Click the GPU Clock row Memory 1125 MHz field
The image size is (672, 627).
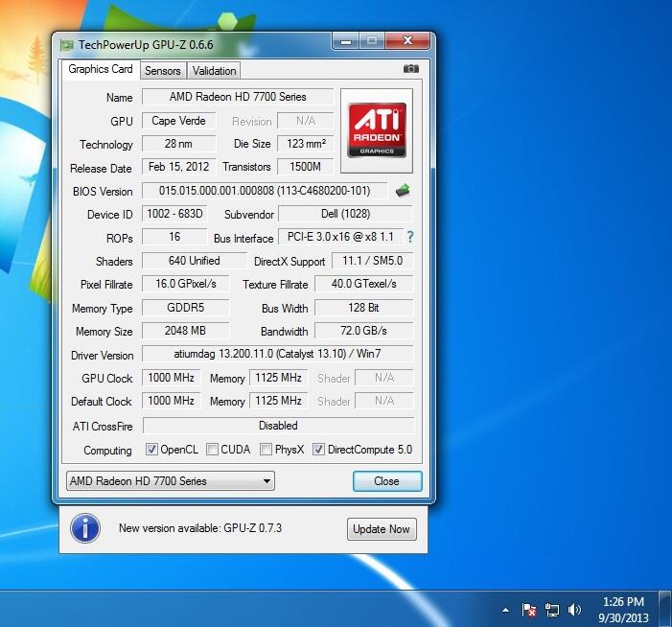tap(279, 378)
